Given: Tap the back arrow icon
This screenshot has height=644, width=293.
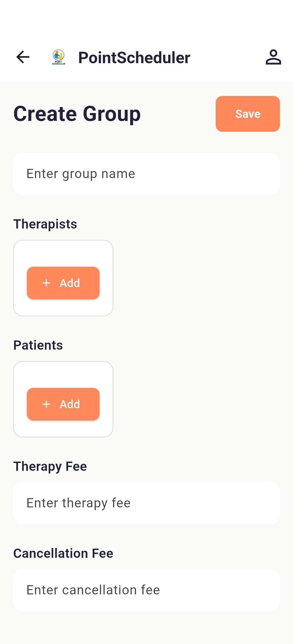Looking at the screenshot, I should pos(23,57).
